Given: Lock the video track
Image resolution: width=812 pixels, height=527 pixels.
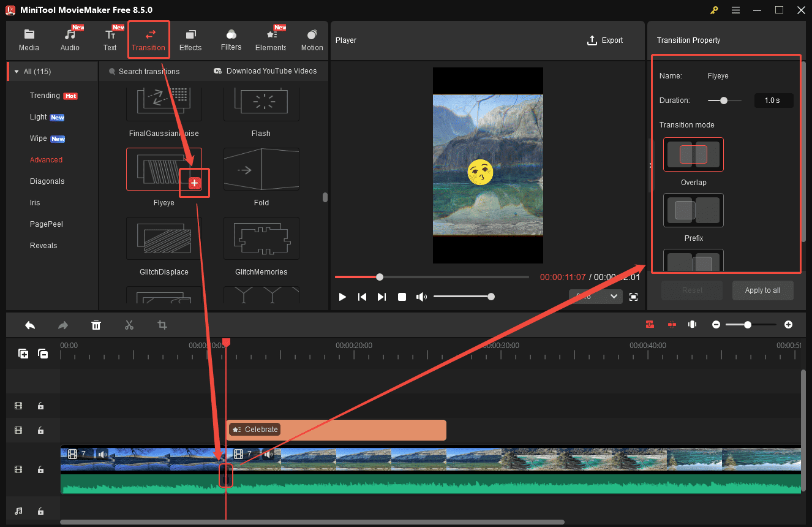Looking at the screenshot, I should 40,469.
